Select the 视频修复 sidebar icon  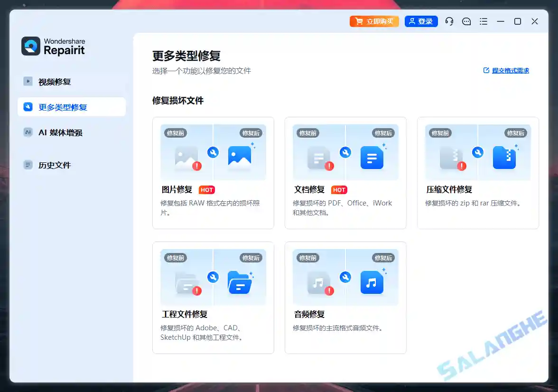(28, 81)
